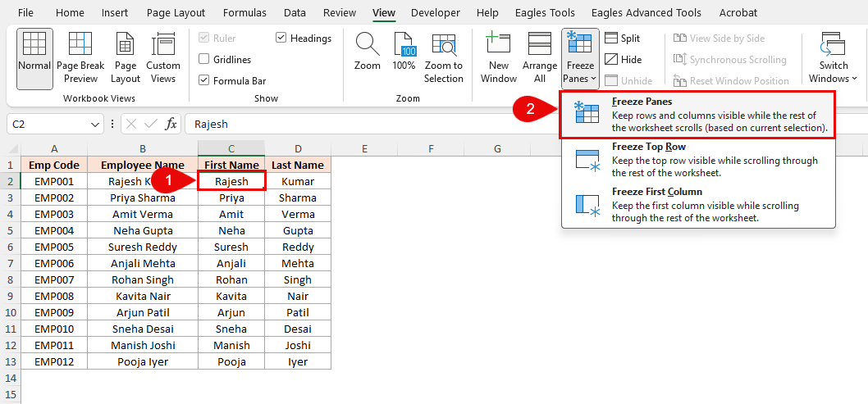868x404 pixels.
Task: Click Synchronous Scrolling
Action: [x=729, y=60]
